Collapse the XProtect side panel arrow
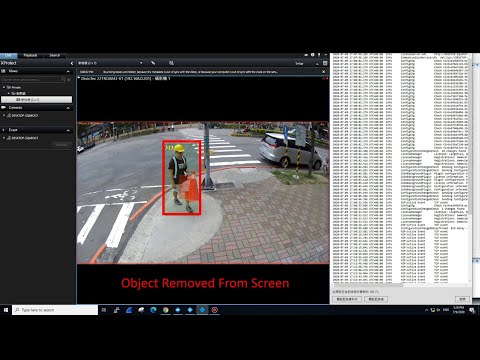480x360 pixels. [72, 63]
